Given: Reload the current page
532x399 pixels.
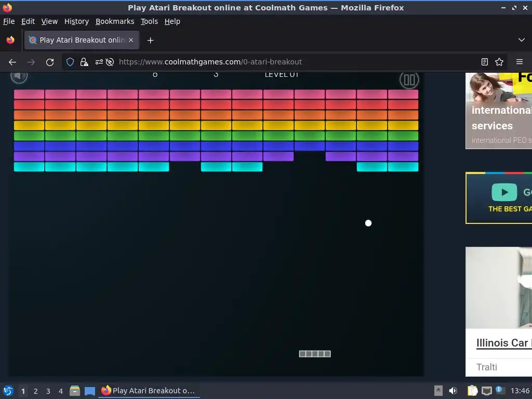Looking at the screenshot, I should 50,62.
